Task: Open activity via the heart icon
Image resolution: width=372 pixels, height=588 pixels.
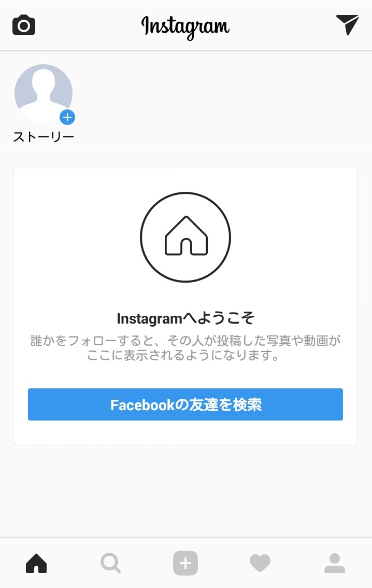Action: click(260, 563)
